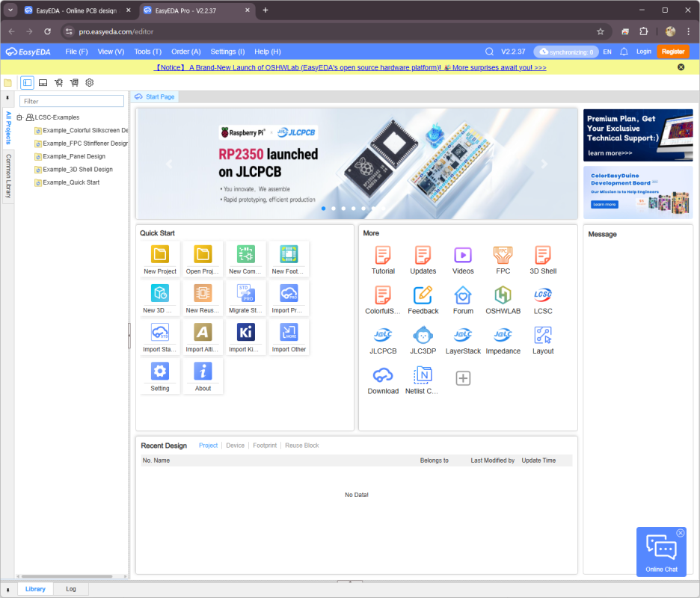The height and width of the screenshot is (598, 700).
Task: Click the Import Standard icon
Action: pos(160,333)
